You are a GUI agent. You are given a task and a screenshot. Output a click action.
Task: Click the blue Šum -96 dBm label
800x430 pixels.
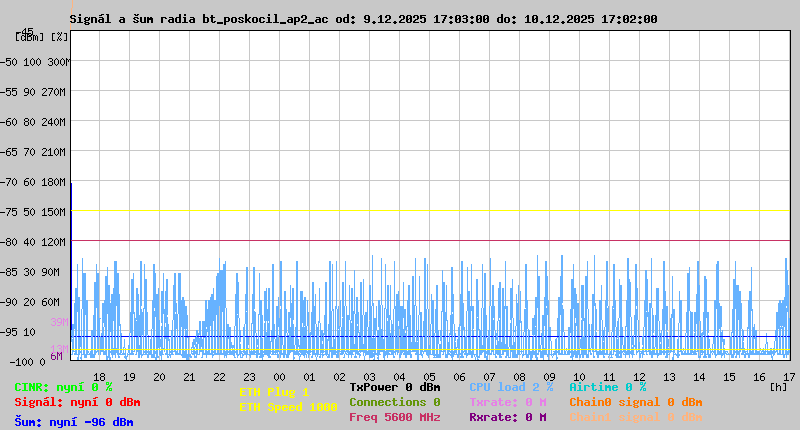pyautogui.click(x=73, y=422)
